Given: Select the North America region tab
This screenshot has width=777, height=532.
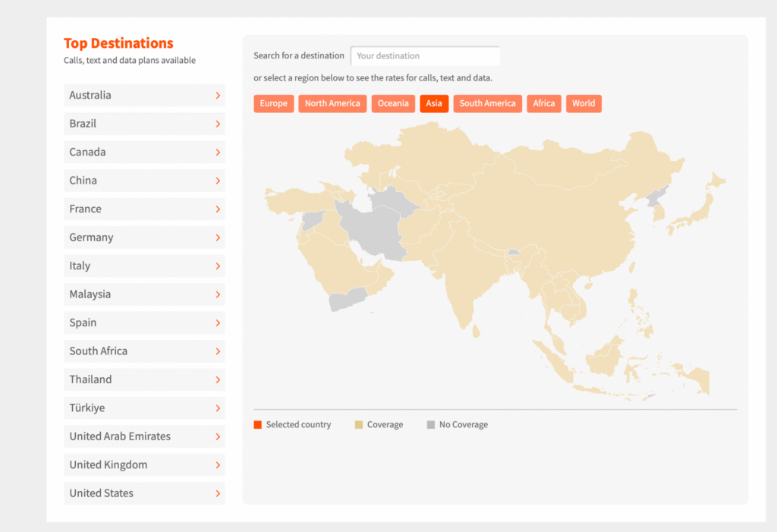Looking at the screenshot, I should coord(332,104).
